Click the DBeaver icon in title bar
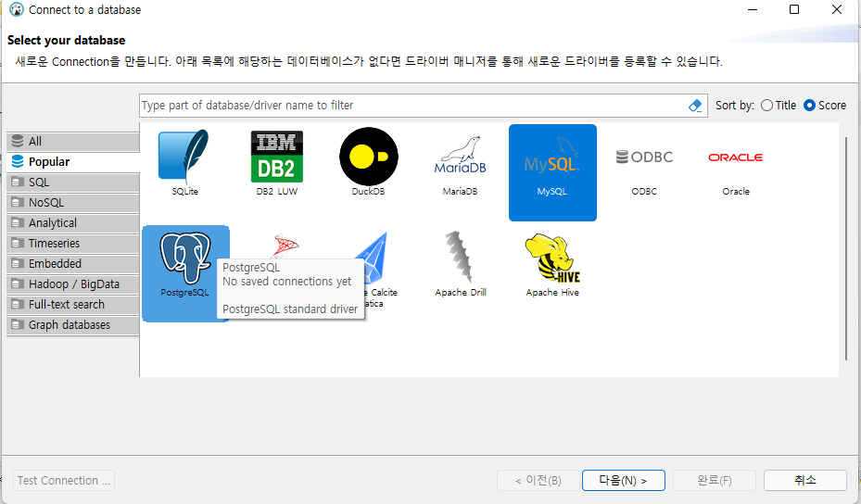 click(17, 10)
